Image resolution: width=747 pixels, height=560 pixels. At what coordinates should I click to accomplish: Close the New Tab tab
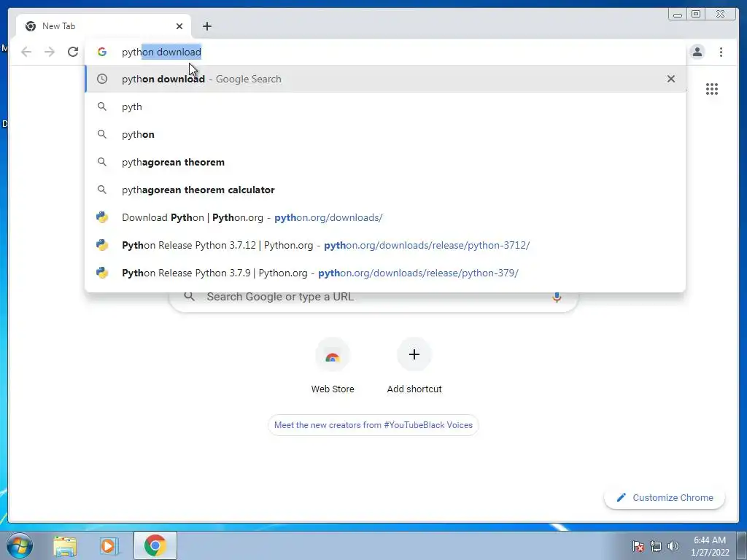pos(179,26)
